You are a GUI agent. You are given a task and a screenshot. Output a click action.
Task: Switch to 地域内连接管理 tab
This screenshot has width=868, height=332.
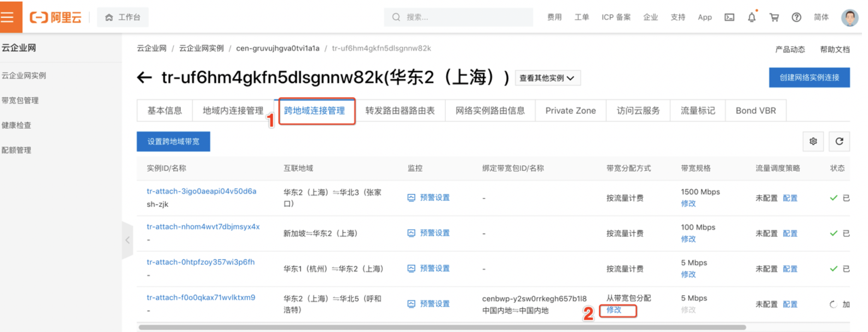coord(233,110)
